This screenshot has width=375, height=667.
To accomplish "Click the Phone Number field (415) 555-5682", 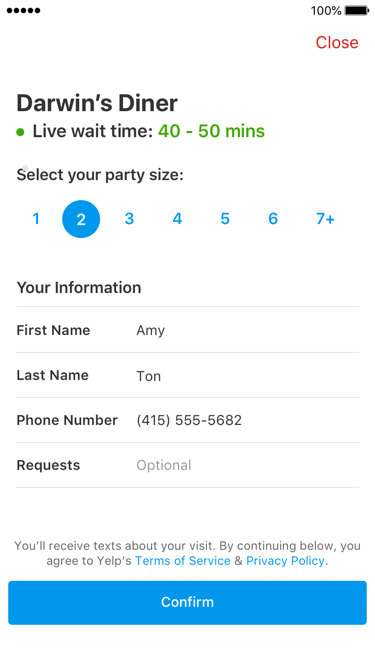I will click(188, 420).
